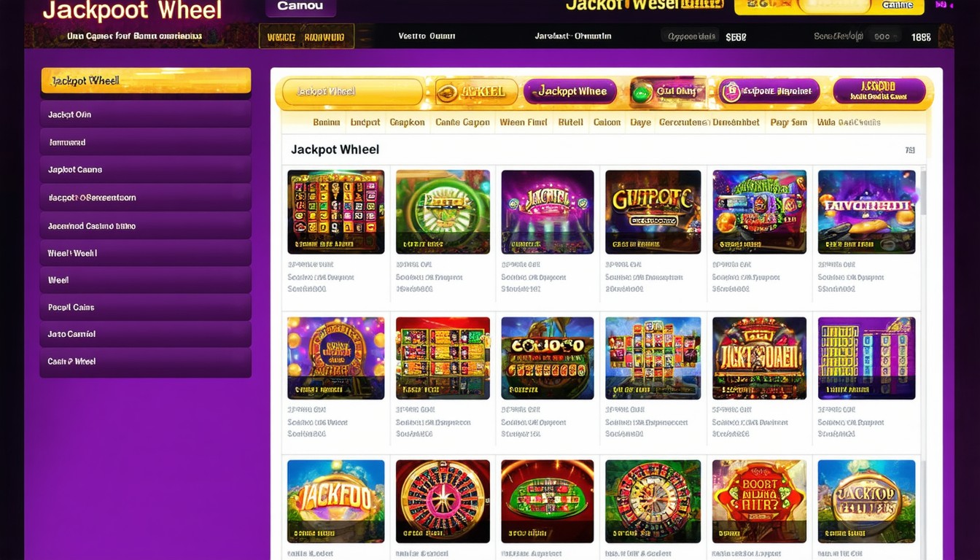Choose the last sidebar entry ending in Wheel

(146, 362)
